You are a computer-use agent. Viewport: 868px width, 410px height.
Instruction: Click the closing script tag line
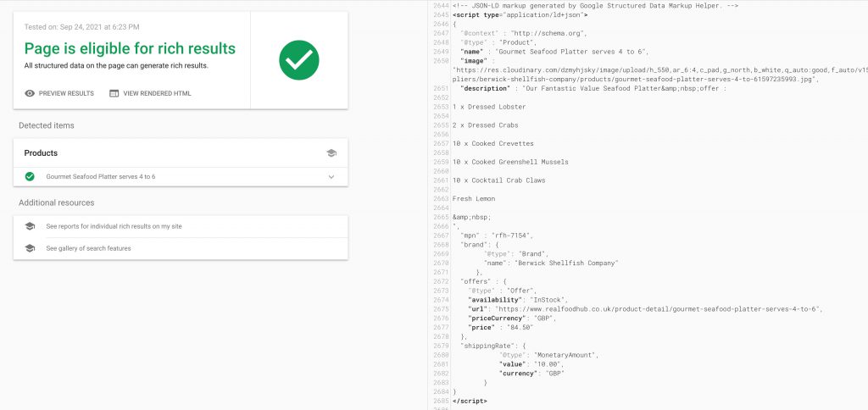pyautogui.click(x=470, y=400)
